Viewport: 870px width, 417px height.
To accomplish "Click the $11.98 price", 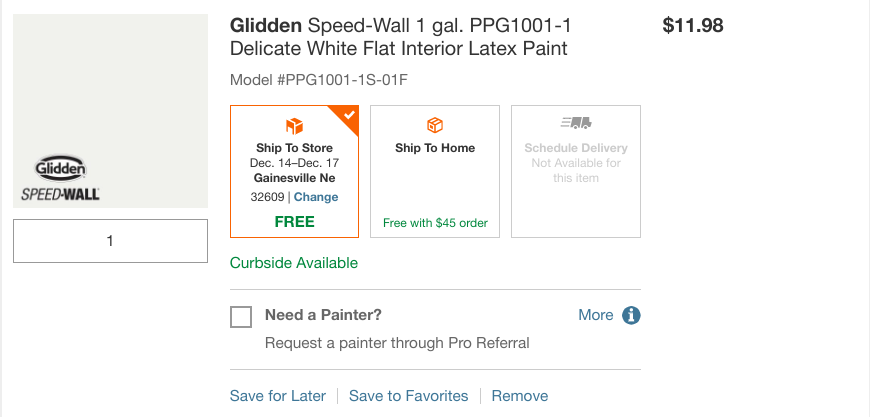I will coord(693,26).
